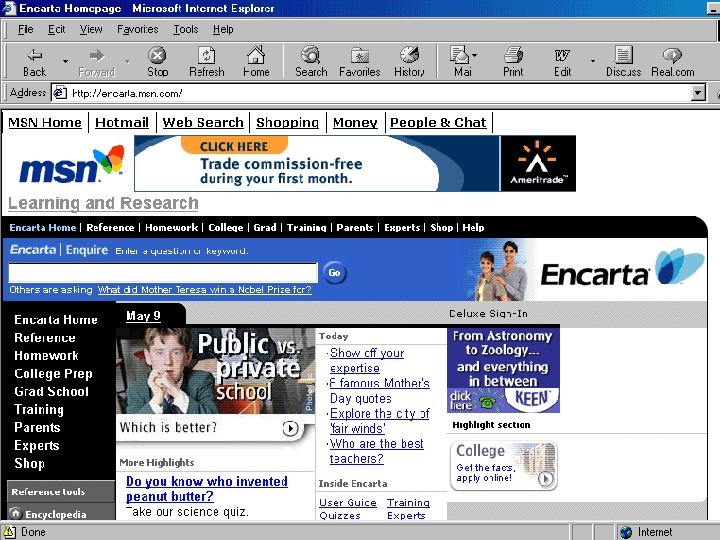Click Internet Explorer title bar icon
Image resolution: width=720 pixels, height=540 pixels.
click(x=9, y=8)
